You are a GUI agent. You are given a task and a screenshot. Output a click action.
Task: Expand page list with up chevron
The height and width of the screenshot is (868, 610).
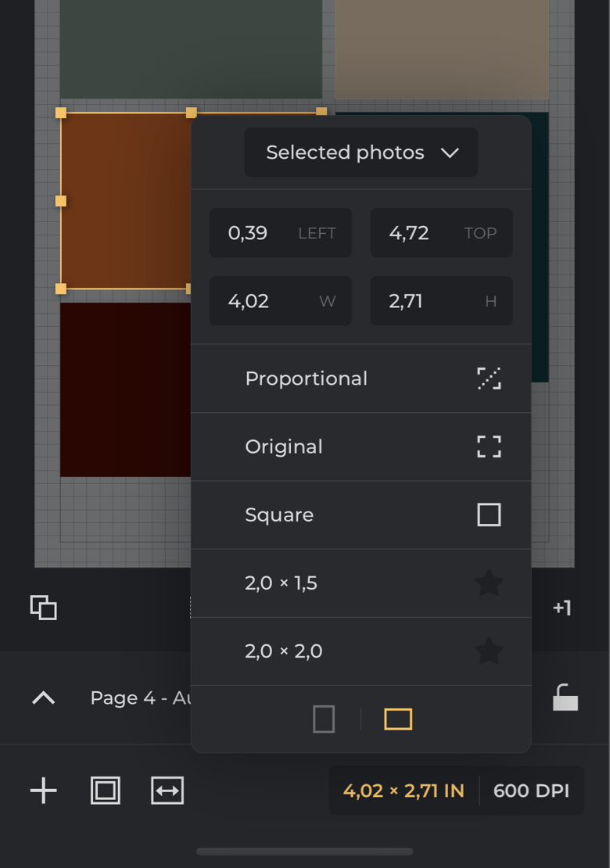click(44, 698)
